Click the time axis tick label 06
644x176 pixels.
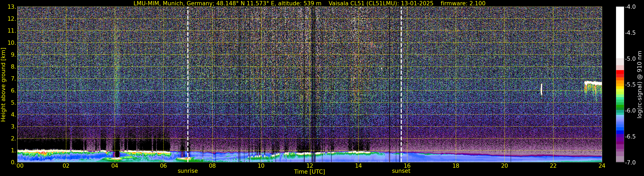coord(163,166)
